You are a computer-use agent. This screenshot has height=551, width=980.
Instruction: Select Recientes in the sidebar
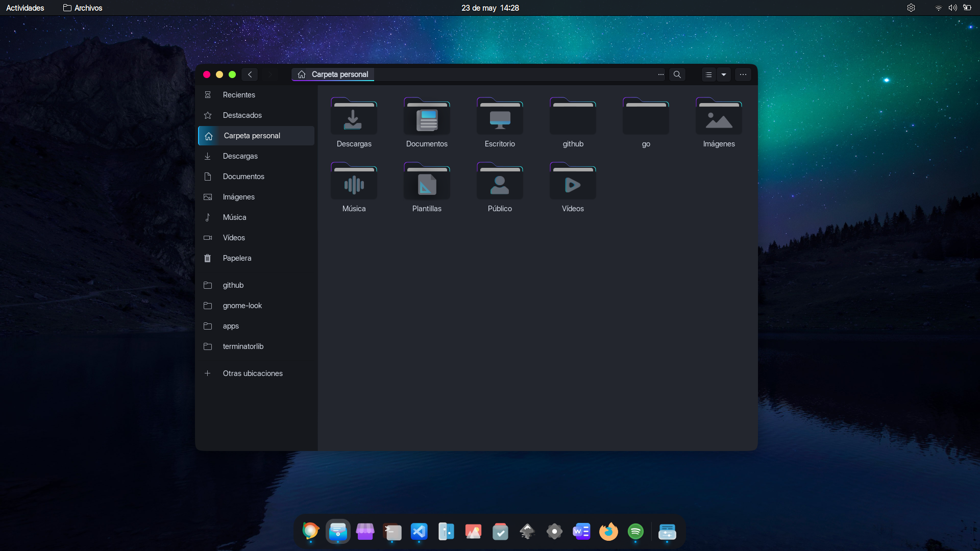(256, 95)
